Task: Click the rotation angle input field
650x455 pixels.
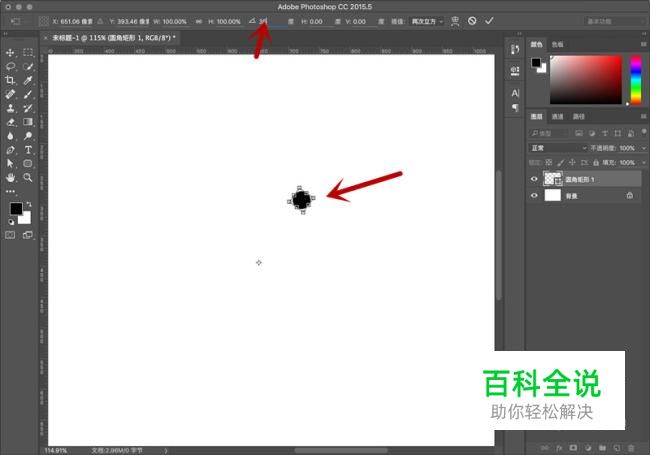Action: [x=272, y=21]
